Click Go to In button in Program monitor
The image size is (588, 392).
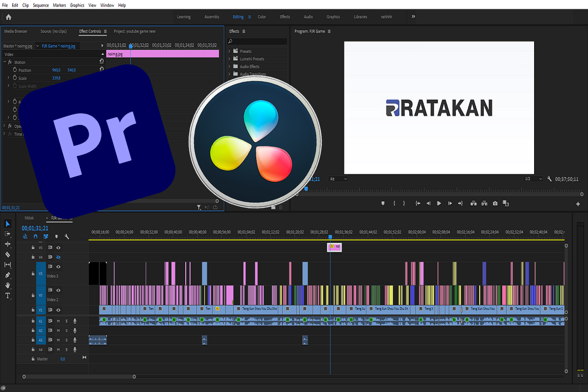(x=418, y=203)
